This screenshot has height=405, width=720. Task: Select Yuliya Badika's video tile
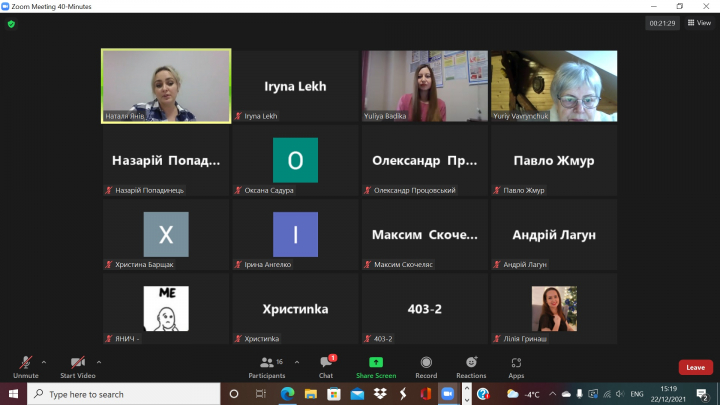424,86
